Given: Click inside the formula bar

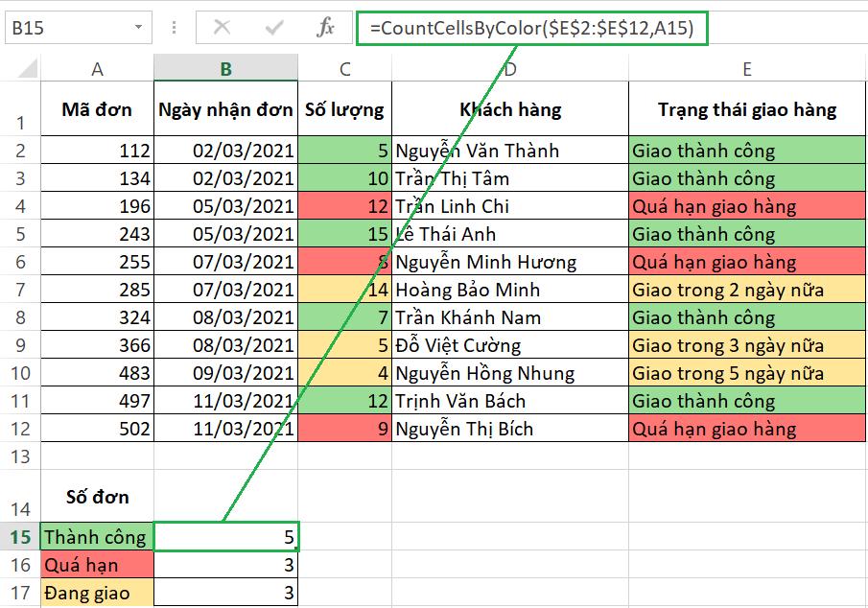Looking at the screenshot, I should pyautogui.click(x=575, y=28).
